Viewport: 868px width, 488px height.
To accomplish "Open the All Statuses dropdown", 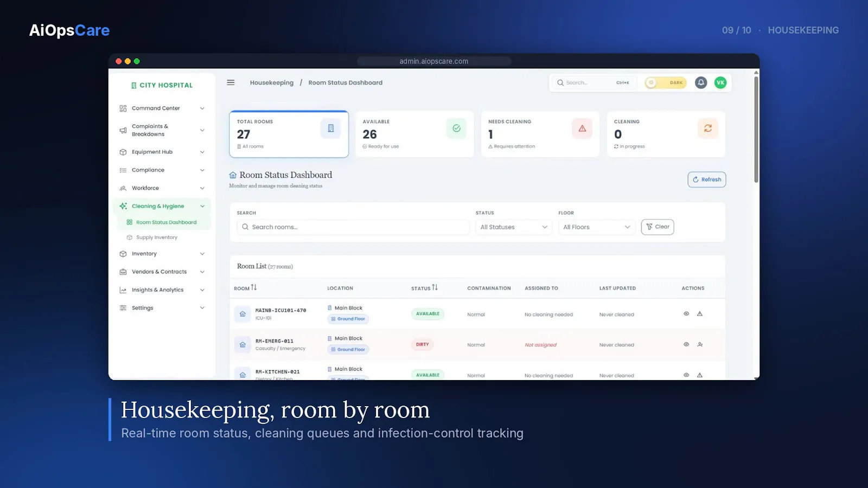I will tap(514, 227).
